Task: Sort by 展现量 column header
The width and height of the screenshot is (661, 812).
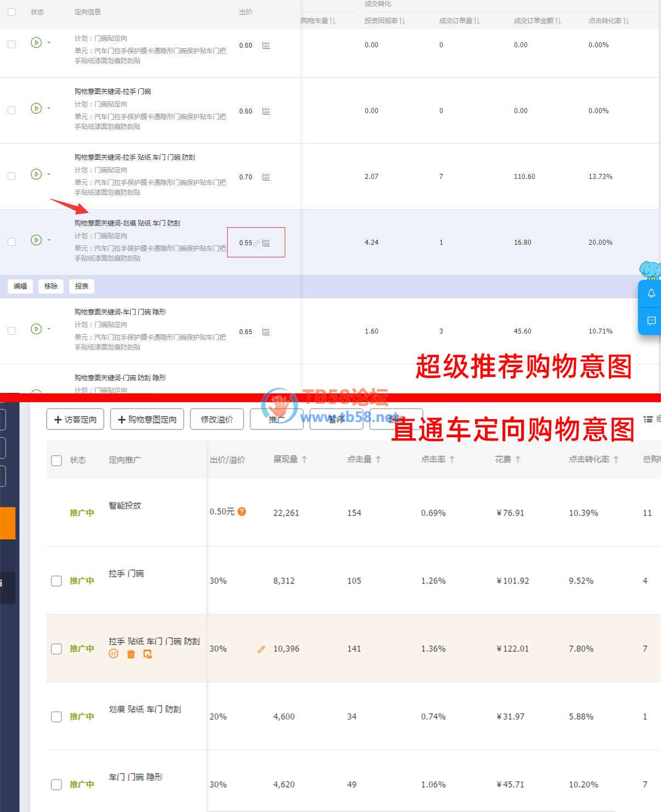Action: pyautogui.click(x=290, y=459)
